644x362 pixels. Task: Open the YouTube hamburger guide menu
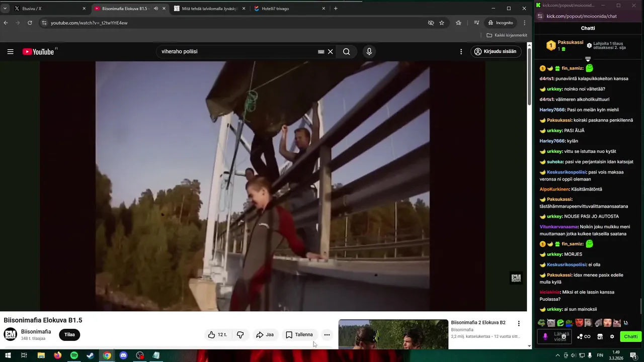[x=10, y=51]
